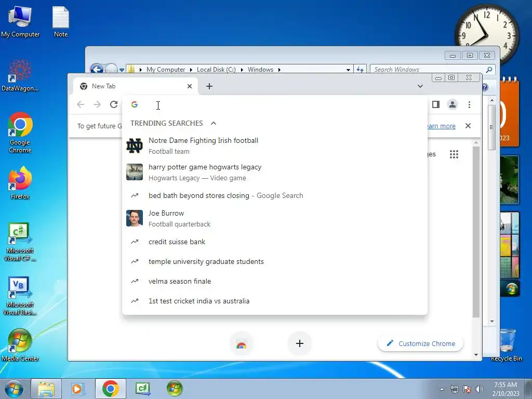Click the Action Center flag tray icon

pyautogui.click(x=467, y=389)
